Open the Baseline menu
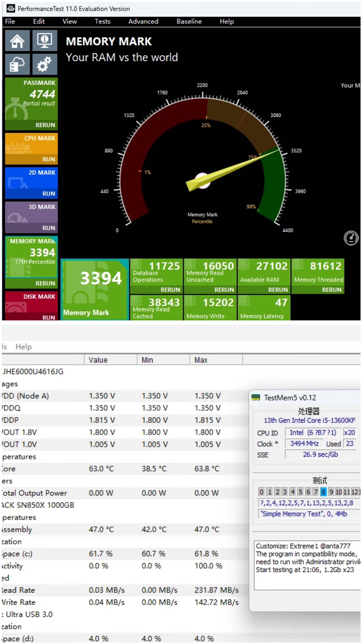Screen dimensions: 362x644 pyautogui.click(x=189, y=21)
